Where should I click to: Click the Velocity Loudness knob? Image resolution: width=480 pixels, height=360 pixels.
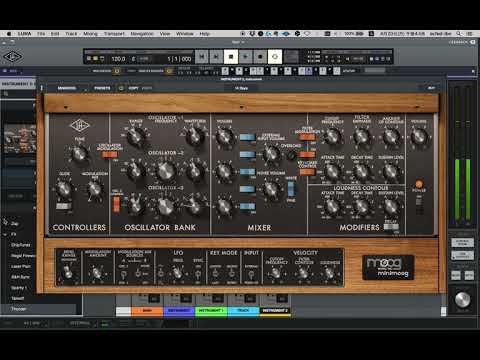(x=330, y=273)
